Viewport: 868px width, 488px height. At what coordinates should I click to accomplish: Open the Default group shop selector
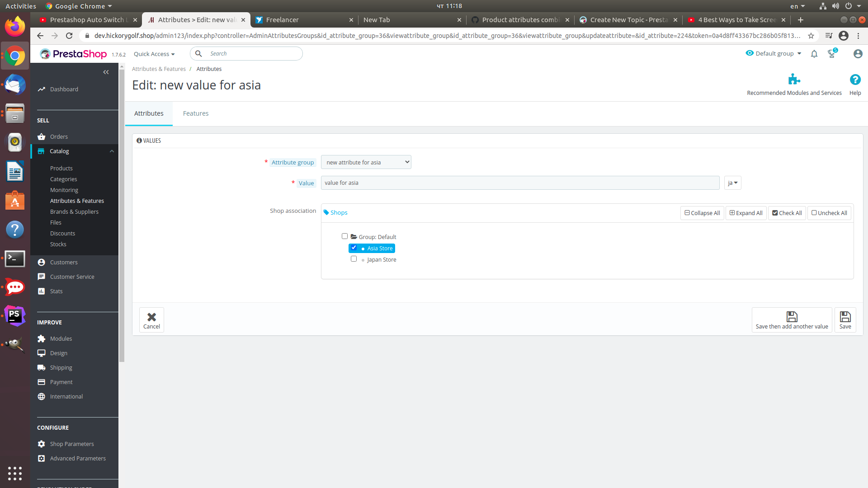(x=774, y=53)
